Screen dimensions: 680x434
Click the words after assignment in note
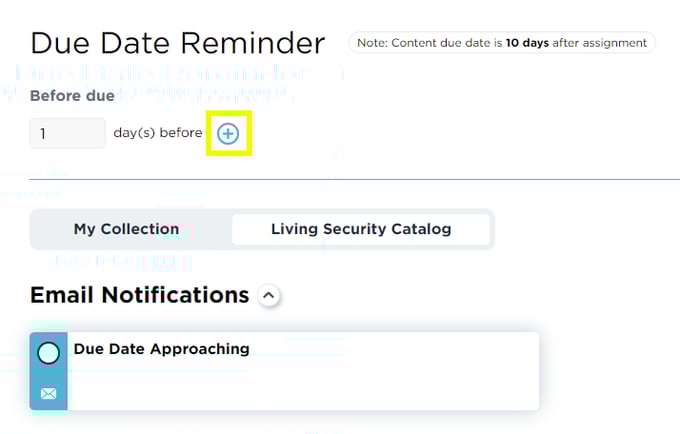pyautogui.click(x=599, y=42)
